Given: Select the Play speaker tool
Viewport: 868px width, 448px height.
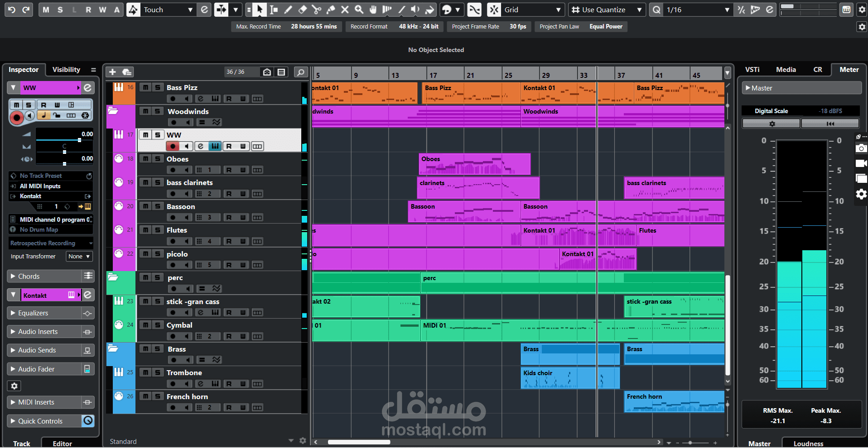Looking at the screenshot, I should 415,10.
